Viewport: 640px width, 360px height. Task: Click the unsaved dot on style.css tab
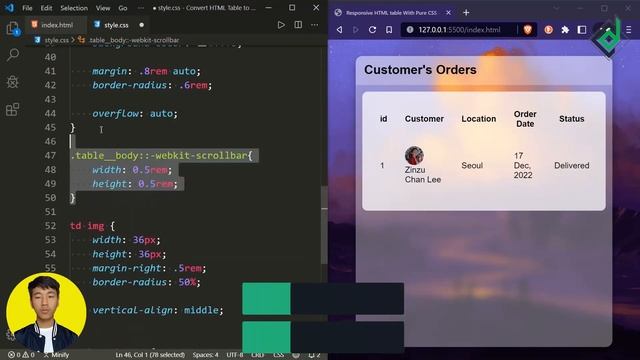[142, 25]
